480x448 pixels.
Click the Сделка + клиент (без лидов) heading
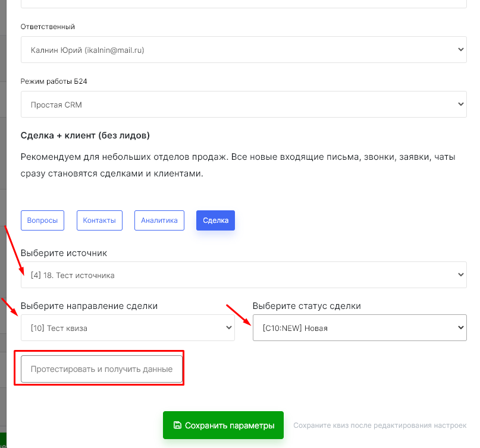coord(85,135)
